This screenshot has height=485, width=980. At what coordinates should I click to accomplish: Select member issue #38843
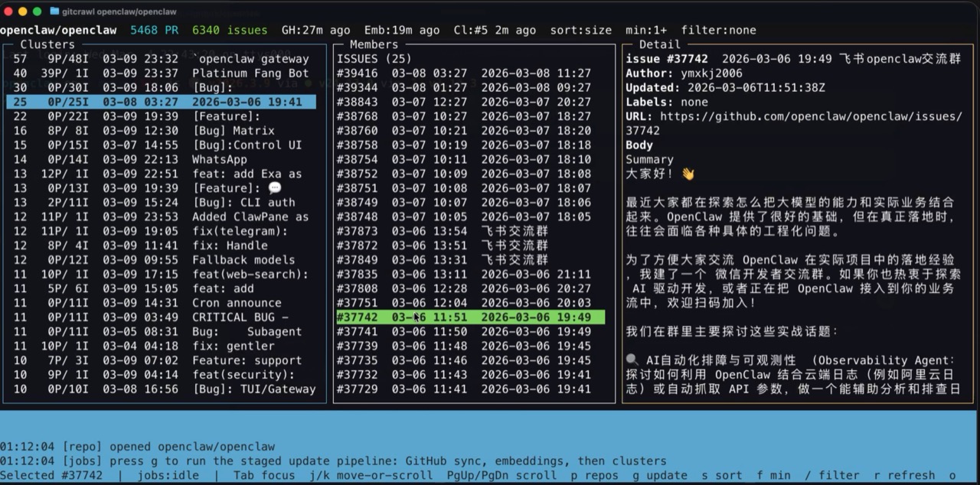pyautogui.click(x=470, y=102)
